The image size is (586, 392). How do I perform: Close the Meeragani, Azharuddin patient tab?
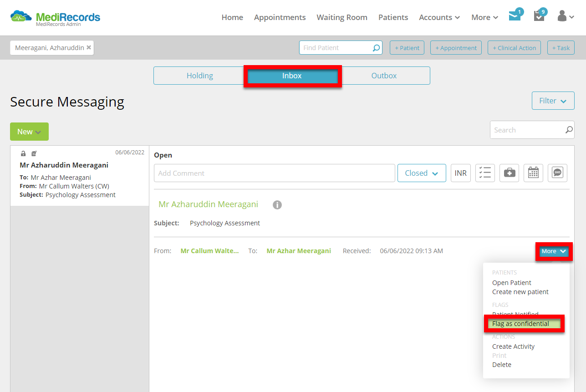point(89,47)
